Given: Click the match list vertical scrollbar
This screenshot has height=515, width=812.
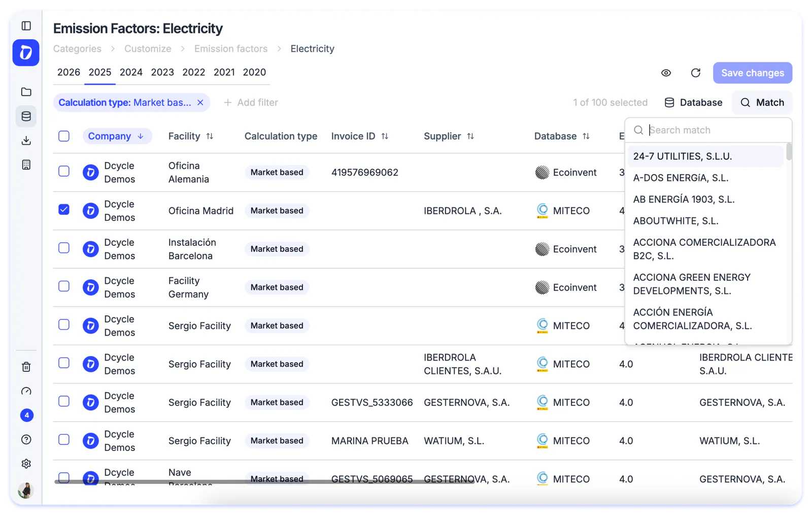Looking at the screenshot, I should coord(789,151).
